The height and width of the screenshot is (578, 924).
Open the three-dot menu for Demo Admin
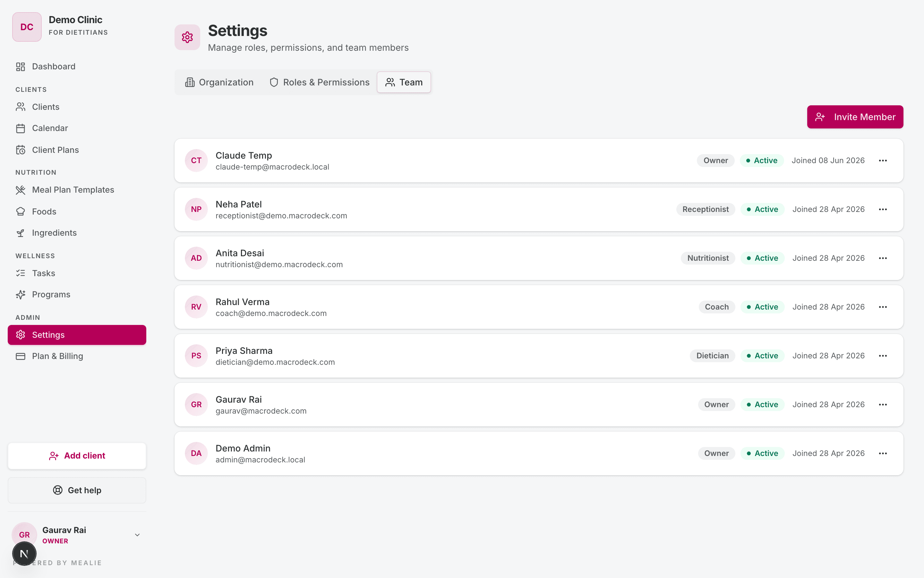coord(883,453)
